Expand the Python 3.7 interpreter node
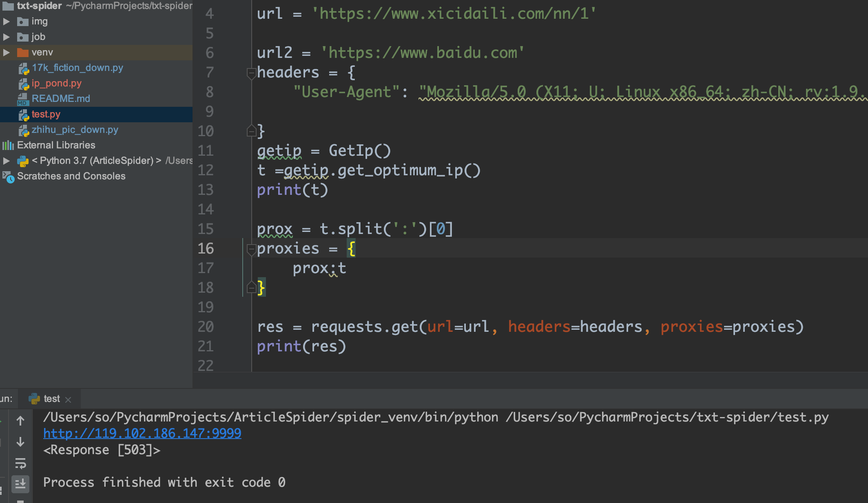Screen dimensions: 868x503 (7, 161)
